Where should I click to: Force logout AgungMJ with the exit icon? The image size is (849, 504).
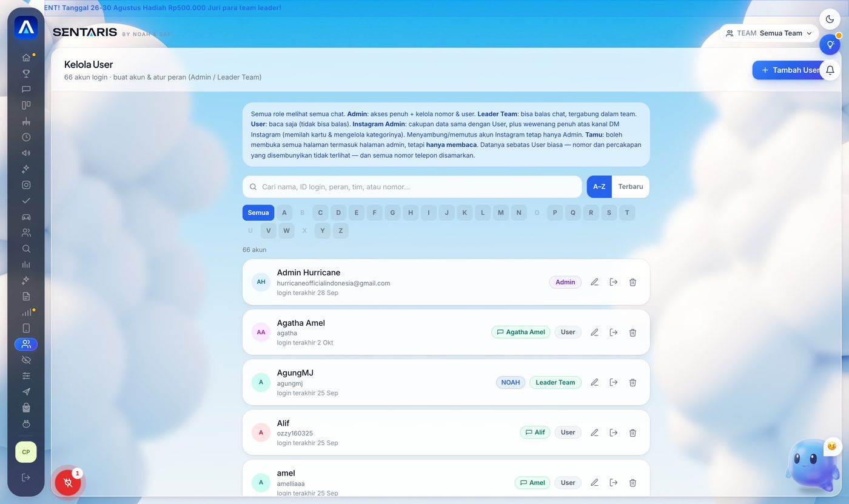pyautogui.click(x=614, y=382)
